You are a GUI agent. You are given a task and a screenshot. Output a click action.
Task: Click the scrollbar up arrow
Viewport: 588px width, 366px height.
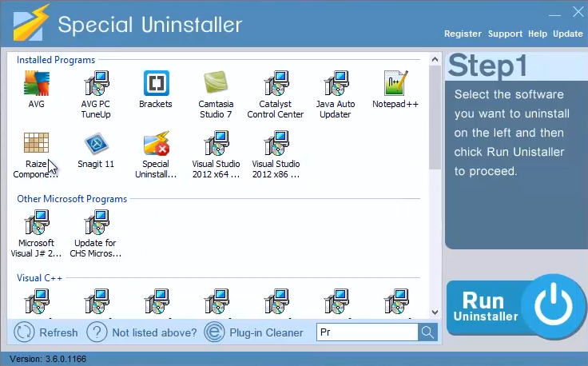click(435, 59)
